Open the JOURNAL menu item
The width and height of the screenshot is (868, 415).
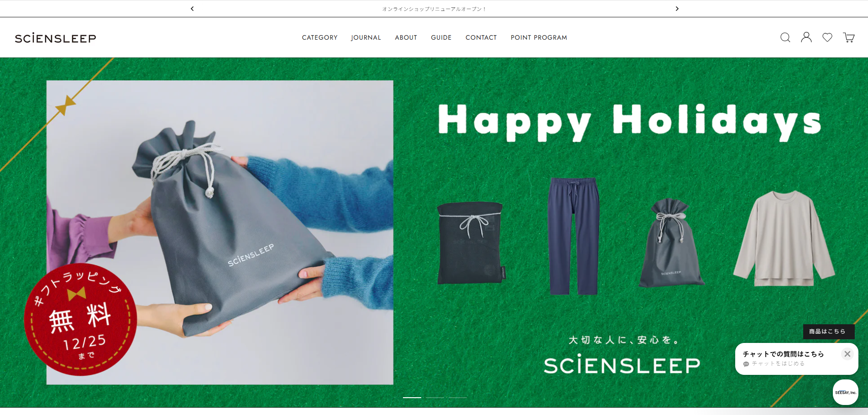click(366, 37)
